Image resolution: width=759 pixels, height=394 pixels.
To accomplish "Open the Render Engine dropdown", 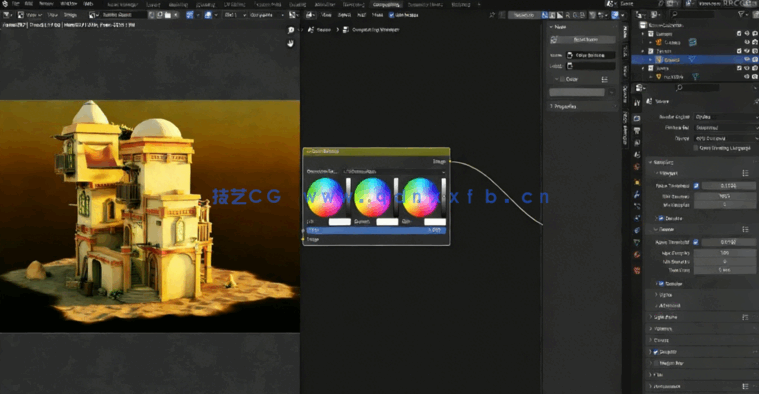I will coord(726,117).
